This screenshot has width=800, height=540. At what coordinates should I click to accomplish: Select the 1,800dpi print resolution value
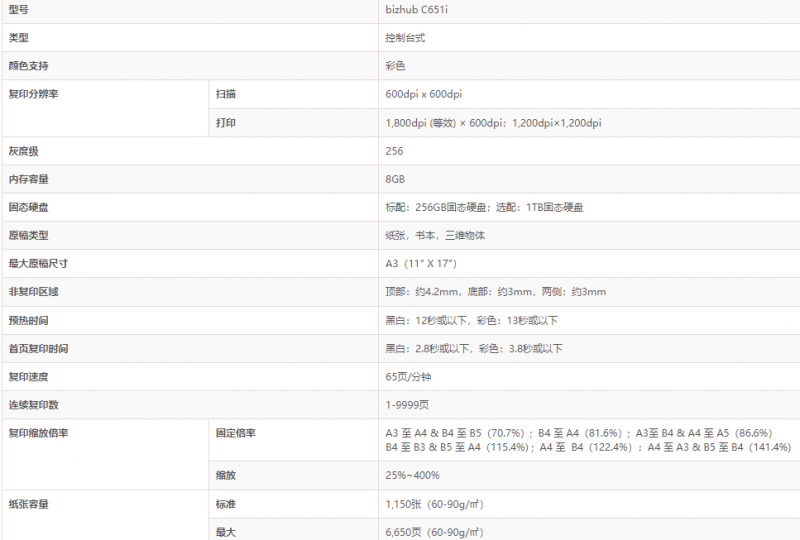(x=493, y=123)
